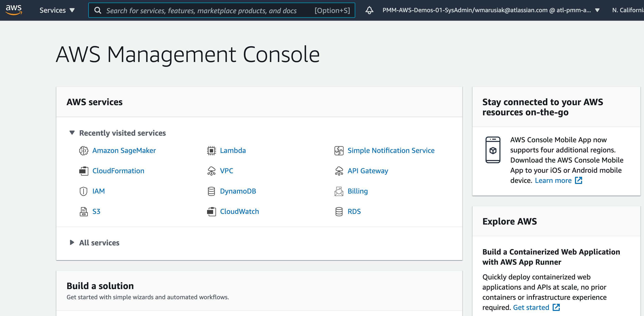Click the API Gateway icon

(338, 171)
